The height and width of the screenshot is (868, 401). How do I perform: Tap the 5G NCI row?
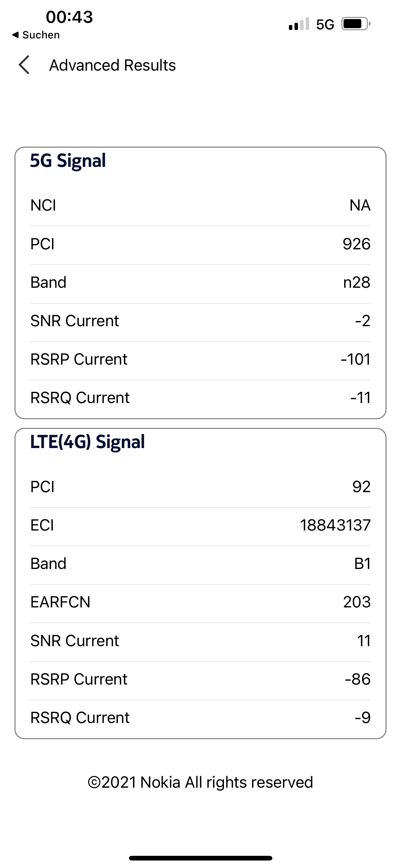click(x=200, y=205)
